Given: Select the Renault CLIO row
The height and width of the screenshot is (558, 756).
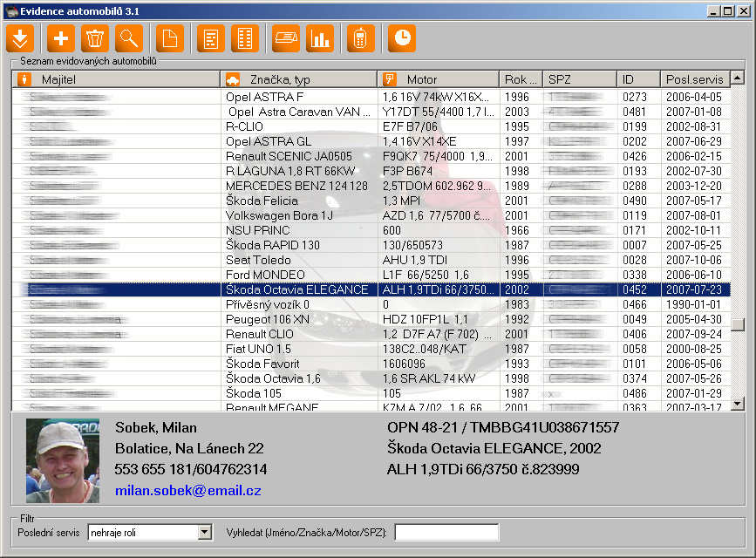Looking at the screenshot, I should 371,334.
